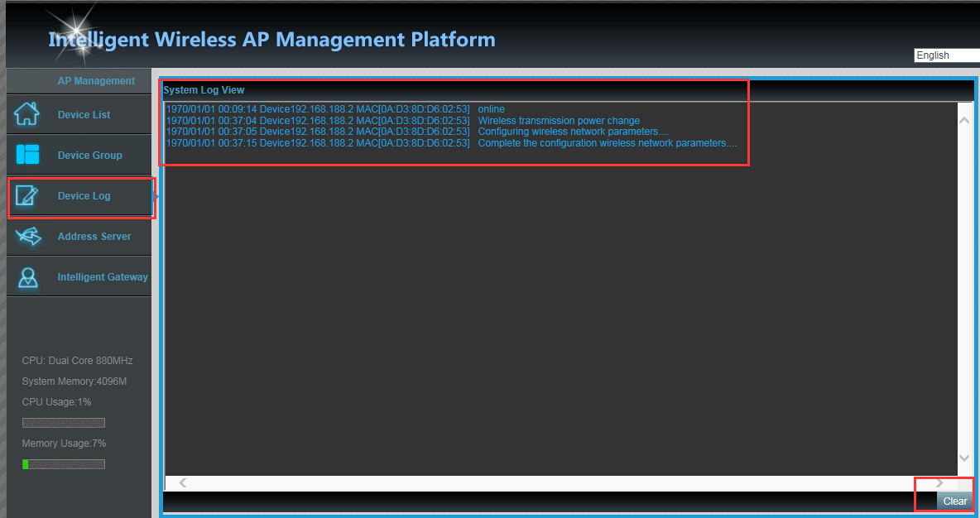Select the Complete the configuration log entry

(451, 143)
